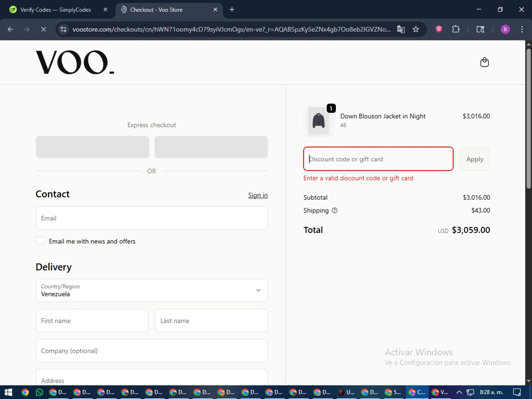Viewport: 532px width, 399px height.
Task: Switch to the taskbar window labeled V...
Action: 440,392
